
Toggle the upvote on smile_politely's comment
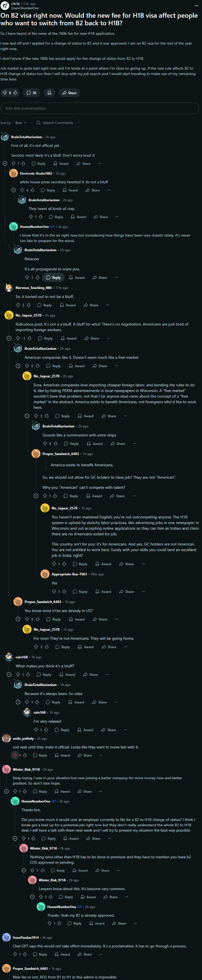pyautogui.click(x=15, y=755)
